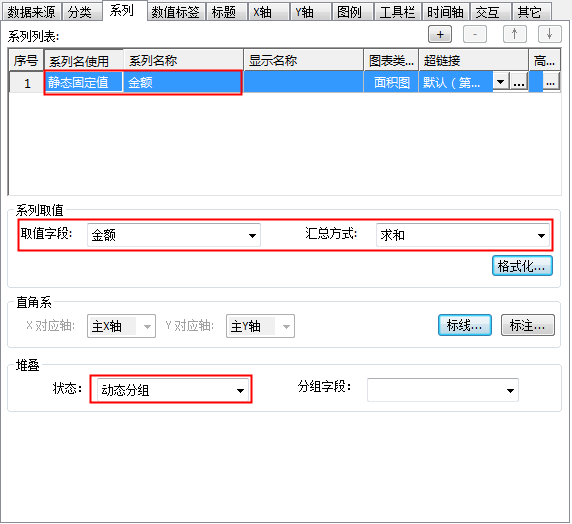Move series up with arrow button

514,34
